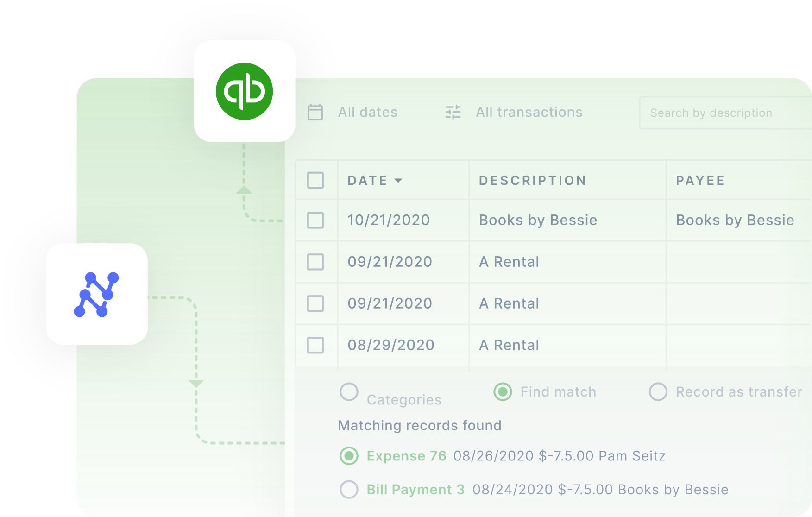812x517 pixels.
Task: Click the filter sliders icon beside All transactions
Action: point(453,112)
